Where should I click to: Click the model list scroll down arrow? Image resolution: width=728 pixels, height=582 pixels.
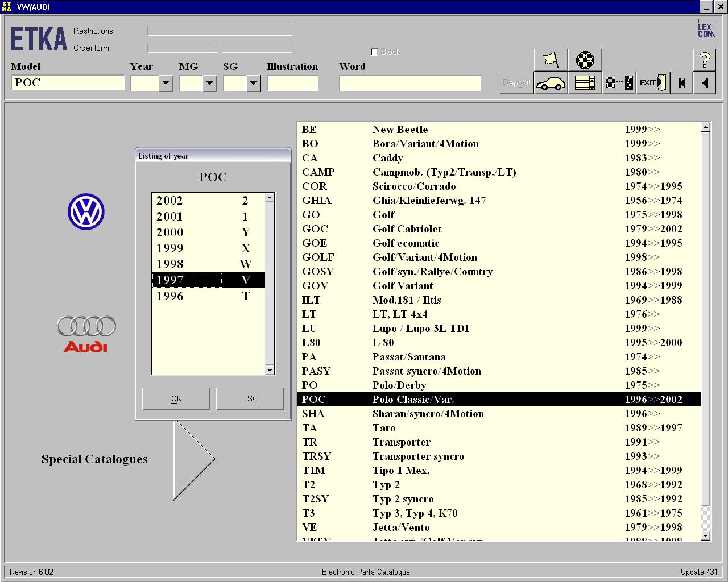coord(705,535)
